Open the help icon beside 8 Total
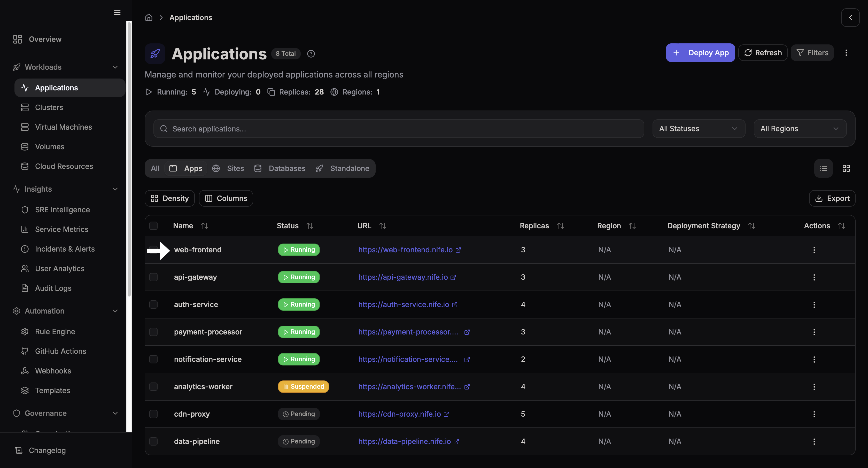868x468 pixels. pyautogui.click(x=311, y=53)
